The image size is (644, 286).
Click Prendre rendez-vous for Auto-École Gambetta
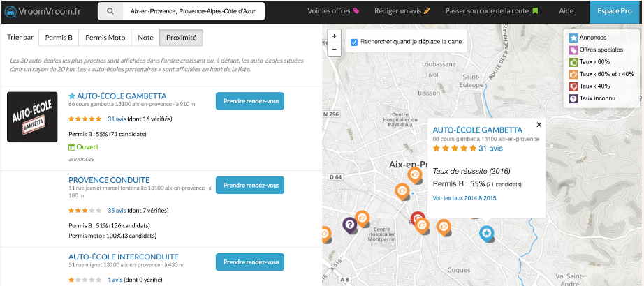tap(250, 101)
